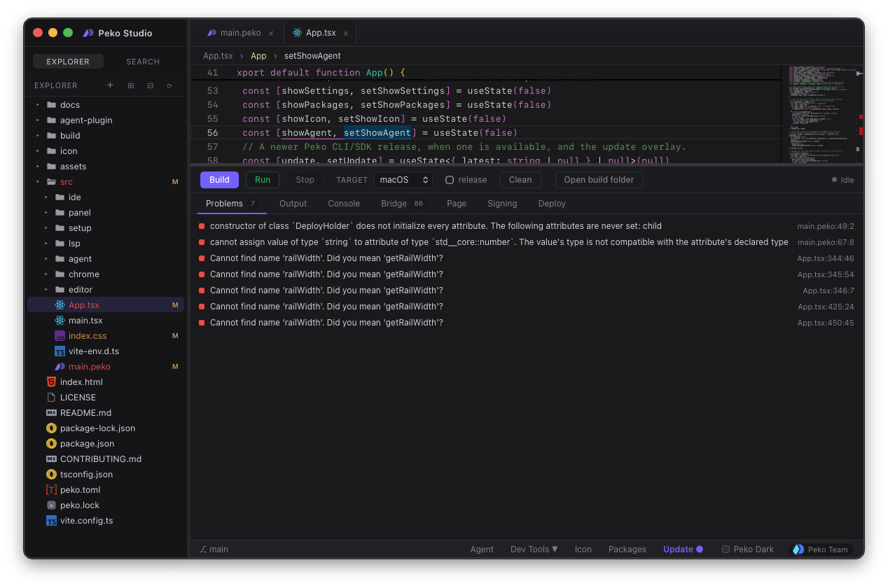Click the Build button
The image size is (888, 588).
[x=219, y=180]
